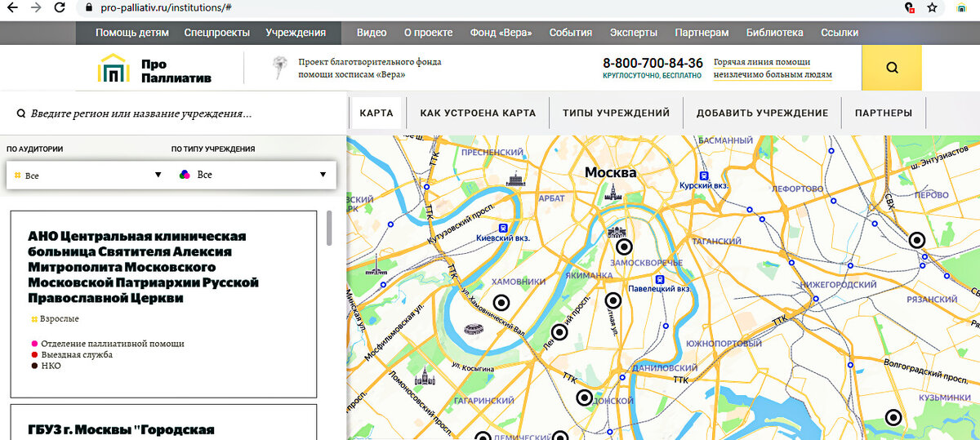Open the Помощь детям menu item

click(132, 33)
